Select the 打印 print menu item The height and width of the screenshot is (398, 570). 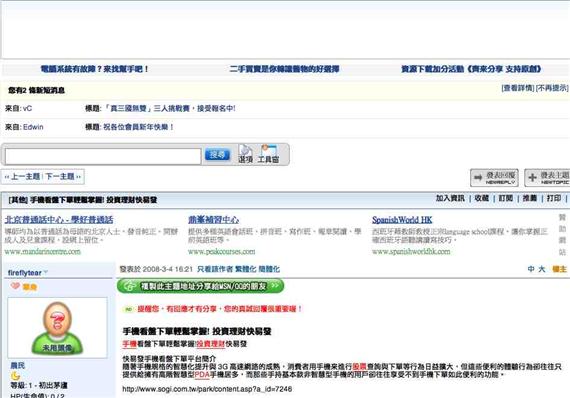click(554, 198)
